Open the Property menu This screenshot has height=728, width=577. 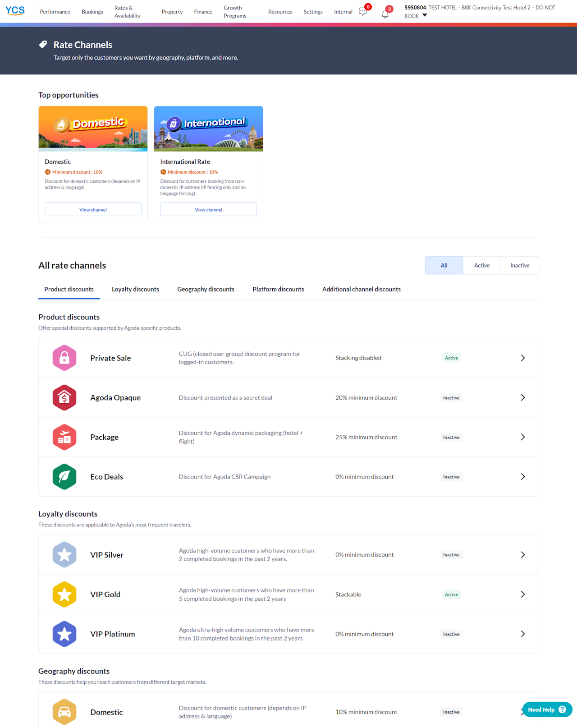coord(172,12)
